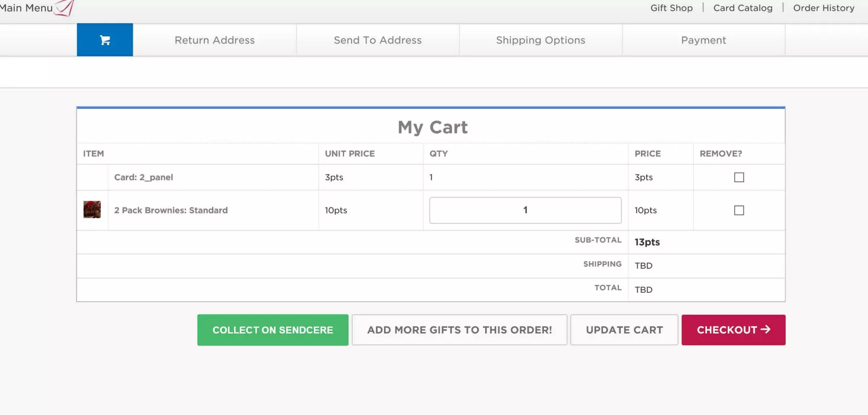Click the shopping cart icon tab
The height and width of the screenshot is (415, 868).
(x=105, y=40)
